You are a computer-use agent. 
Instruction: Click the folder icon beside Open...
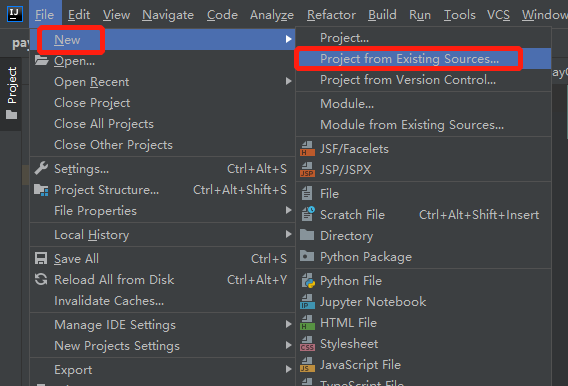41,60
